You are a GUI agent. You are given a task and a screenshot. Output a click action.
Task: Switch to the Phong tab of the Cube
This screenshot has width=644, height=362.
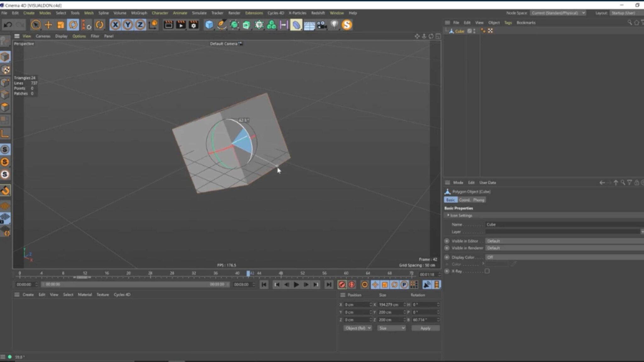tap(479, 200)
